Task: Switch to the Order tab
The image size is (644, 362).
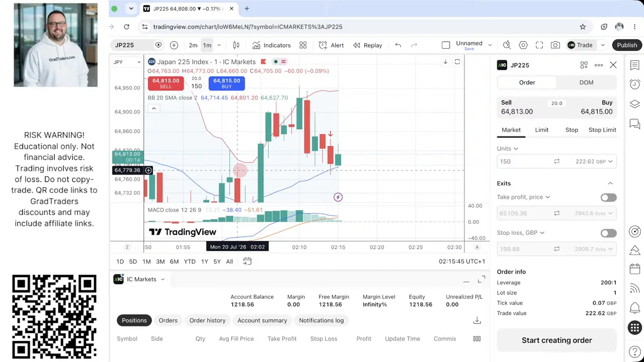Action: (527, 82)
